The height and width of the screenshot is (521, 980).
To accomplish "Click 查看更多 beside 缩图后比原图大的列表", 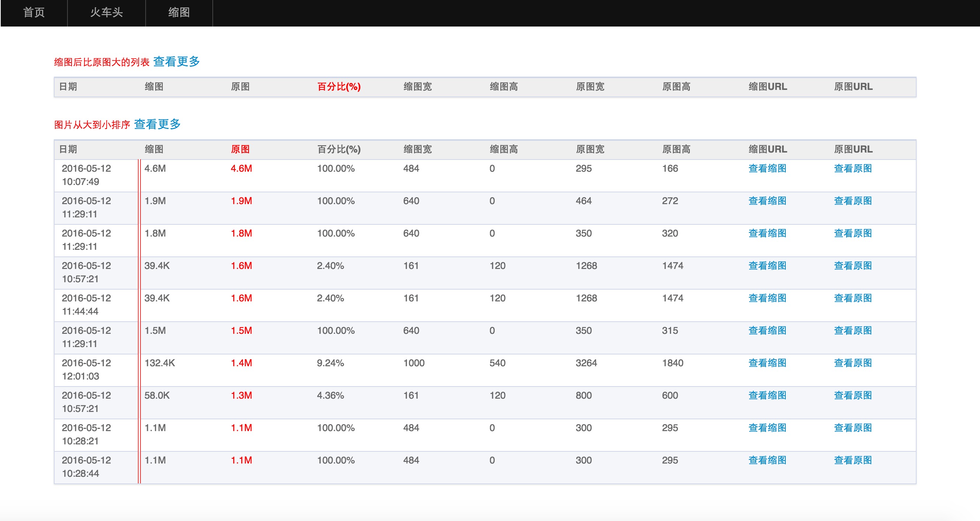I will tap(176, 62).
